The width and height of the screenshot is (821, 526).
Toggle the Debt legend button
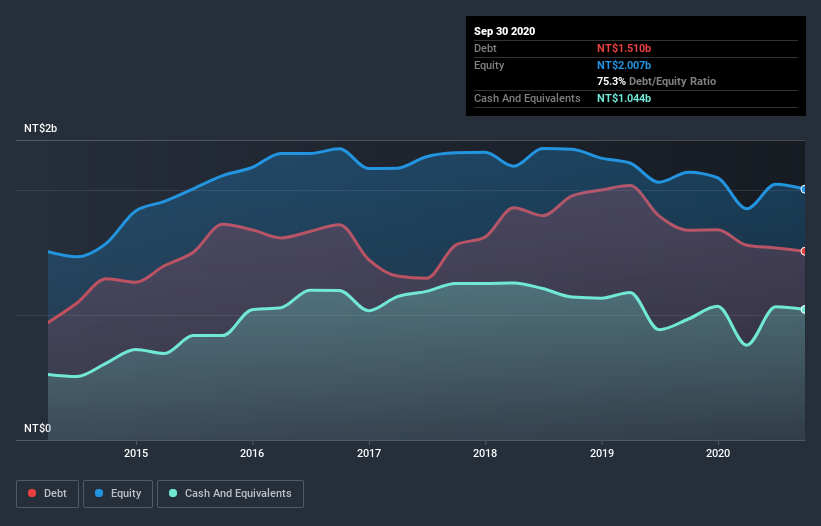coord(47,494)
